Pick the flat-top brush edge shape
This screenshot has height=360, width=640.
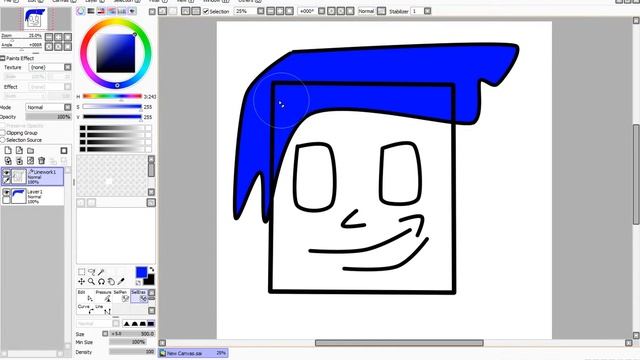coord(151,324)
